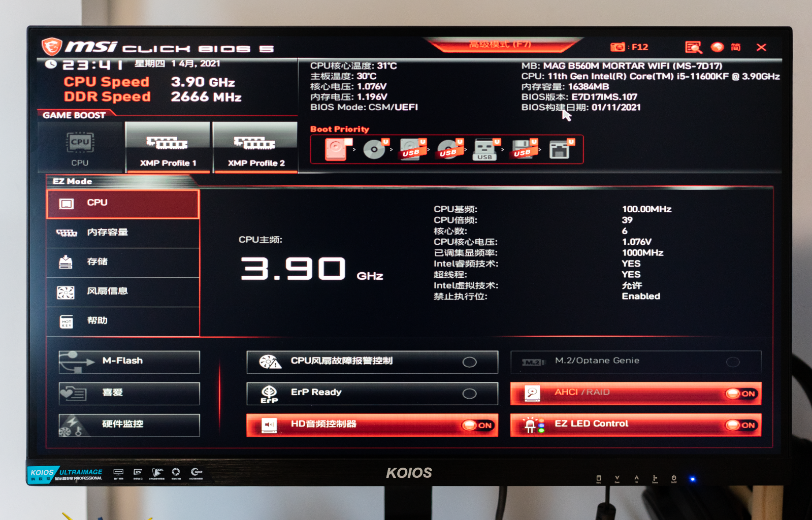Click the Enabled value for 禁止执行位

click(x=641, y=296)
